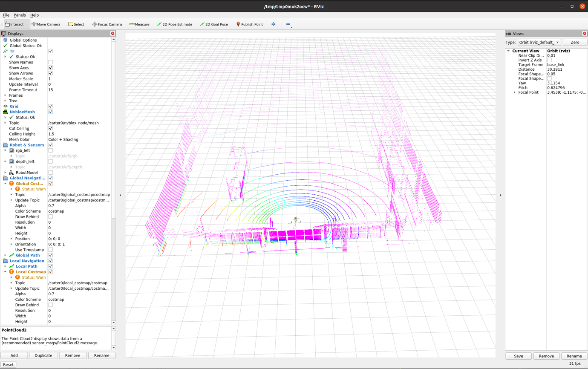The height and width of the screenshot is (369, 588).
Task: Click the Ceiling Height value field
Action: point(79,134)
